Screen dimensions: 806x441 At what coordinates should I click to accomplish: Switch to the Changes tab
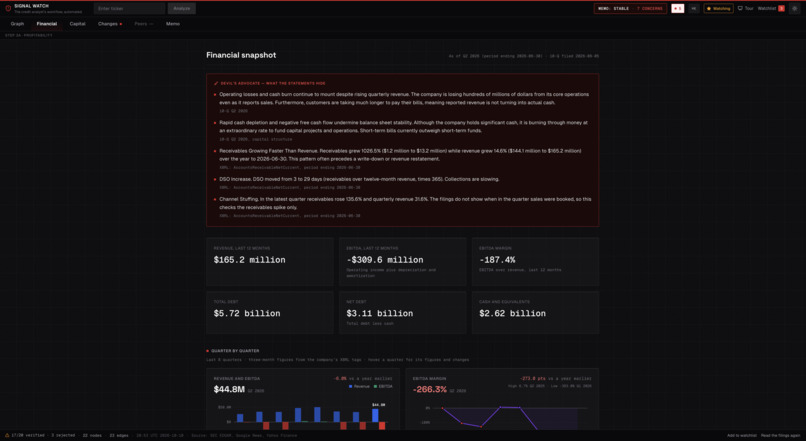(109, 24)
